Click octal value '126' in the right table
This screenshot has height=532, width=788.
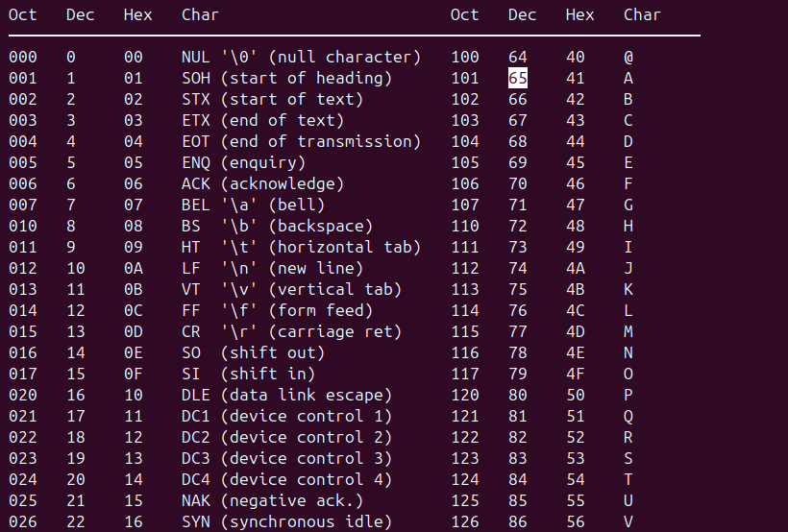point(465,521)
